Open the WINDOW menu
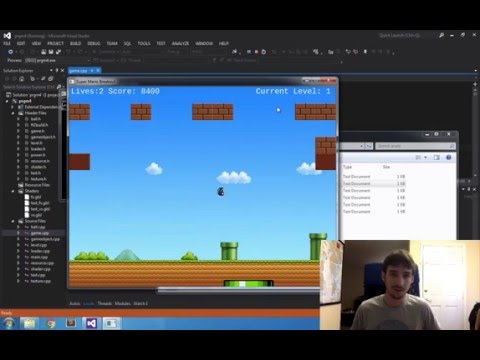Screen dimensions: 480x360 204,44
